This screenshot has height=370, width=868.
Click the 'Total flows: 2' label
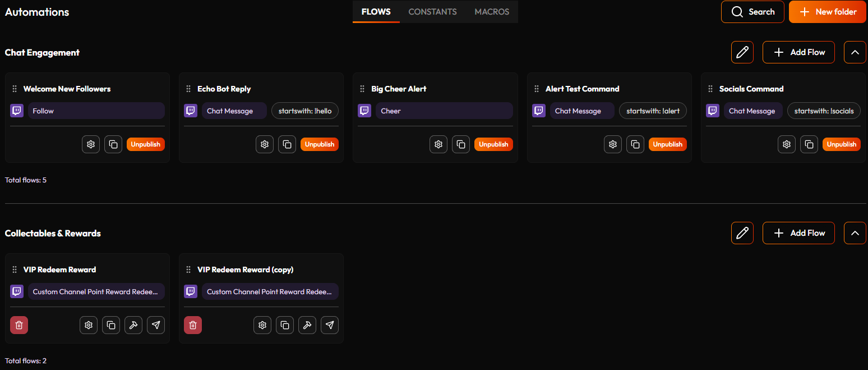pyautogui.click(x=26, y=361)
